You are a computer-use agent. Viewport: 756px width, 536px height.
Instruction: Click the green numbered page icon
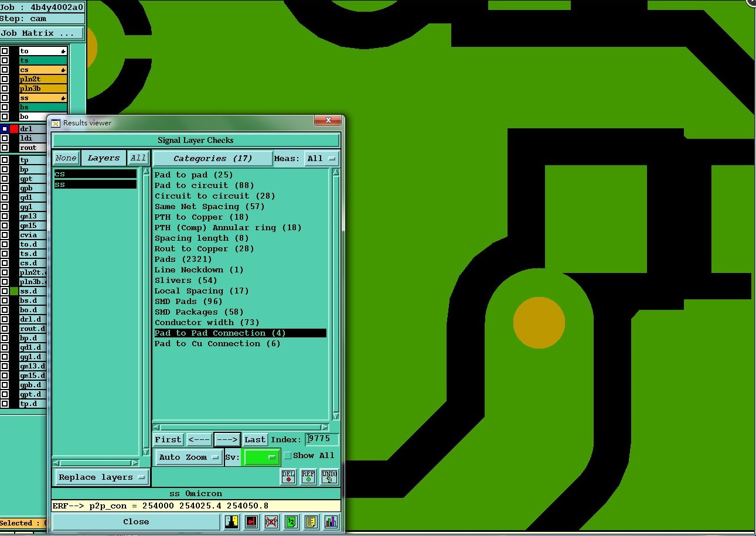click(x=291, y=521)
